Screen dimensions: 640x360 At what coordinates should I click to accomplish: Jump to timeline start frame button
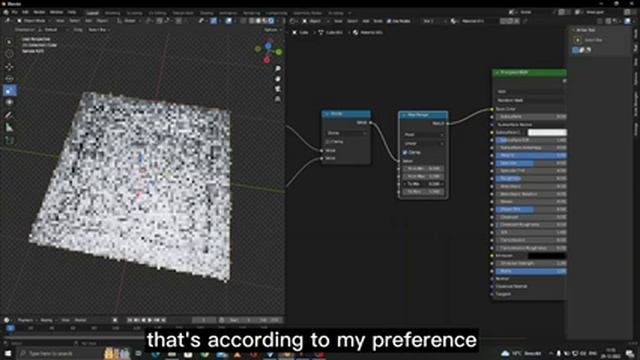[x=130, y=320]
